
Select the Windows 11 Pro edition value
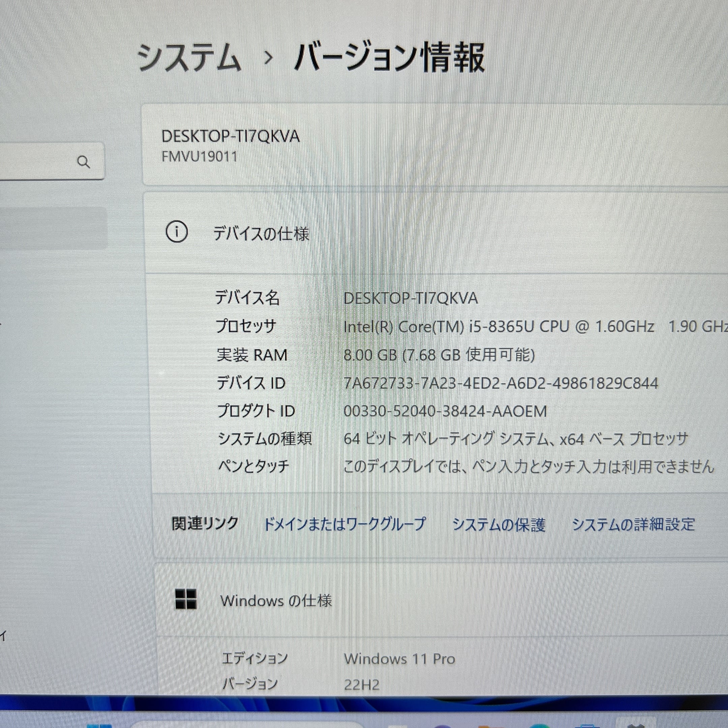[x=399, y=659]
